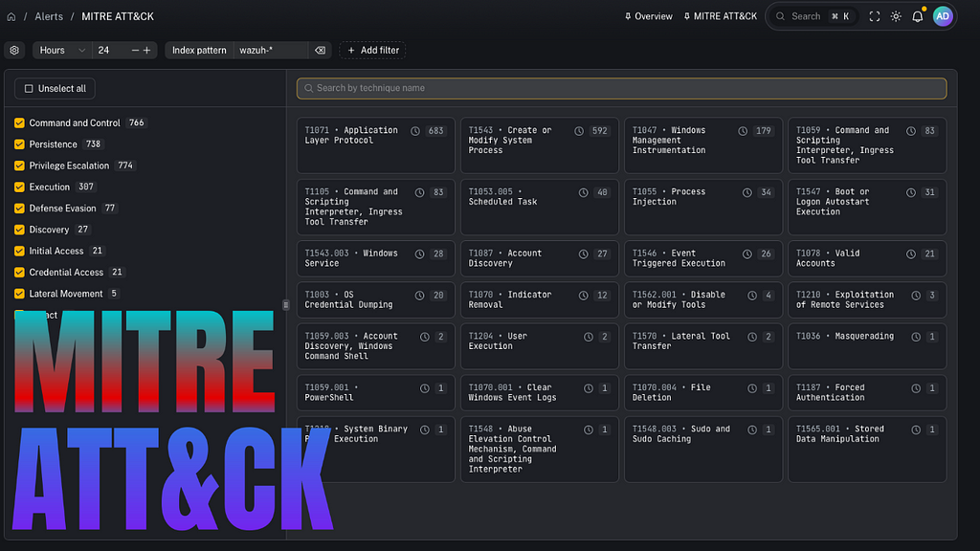Viewport: 980px width, 551px height.
Task: Toggle fullscreen mode icon
Action: (x=875, y=16)
